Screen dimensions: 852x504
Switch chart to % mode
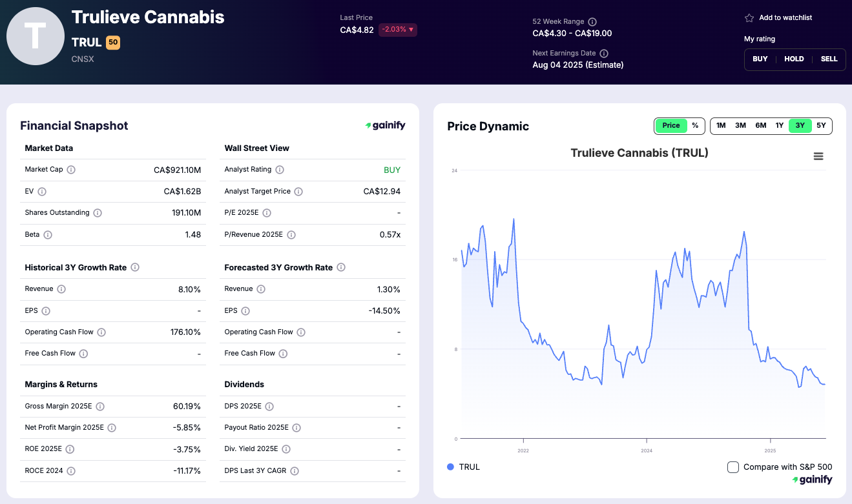click(x=695, y=126)
